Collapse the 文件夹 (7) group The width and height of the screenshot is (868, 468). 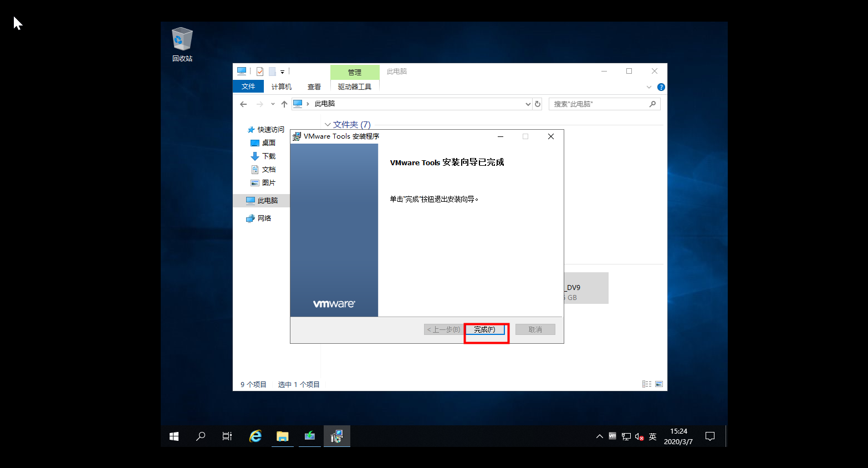click(328, 125)
